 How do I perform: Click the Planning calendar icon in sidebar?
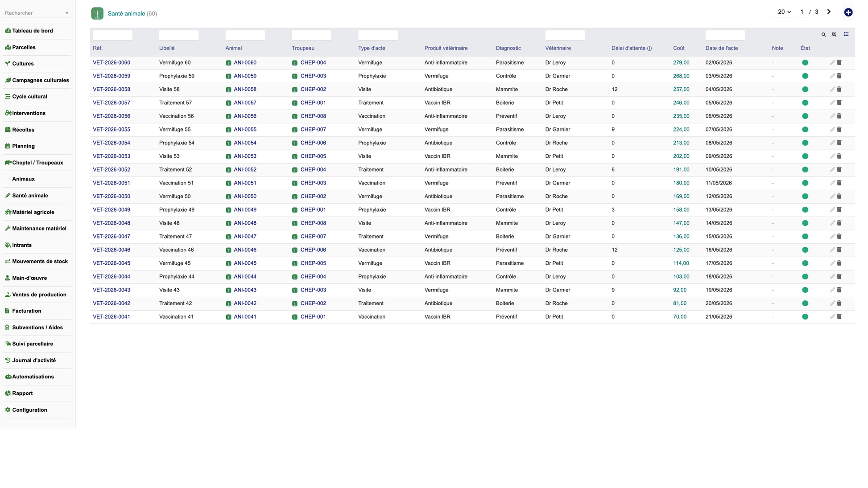pos(8,146)
